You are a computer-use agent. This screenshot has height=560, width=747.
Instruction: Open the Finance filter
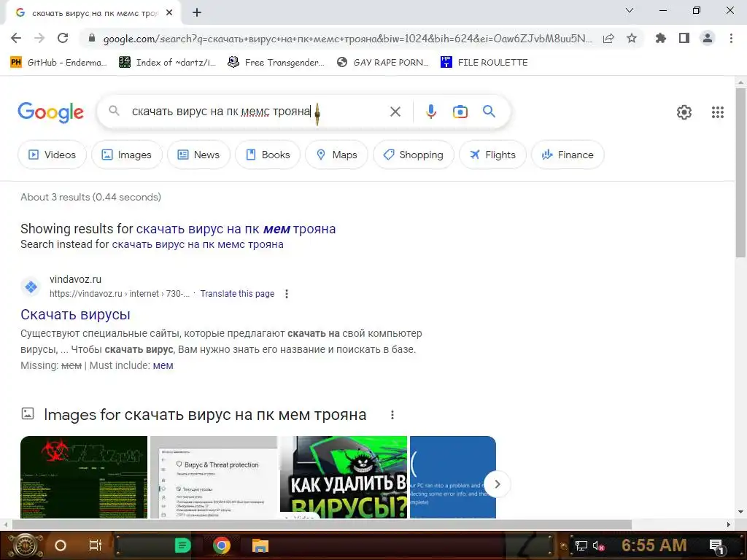click(x=568, y=155)
